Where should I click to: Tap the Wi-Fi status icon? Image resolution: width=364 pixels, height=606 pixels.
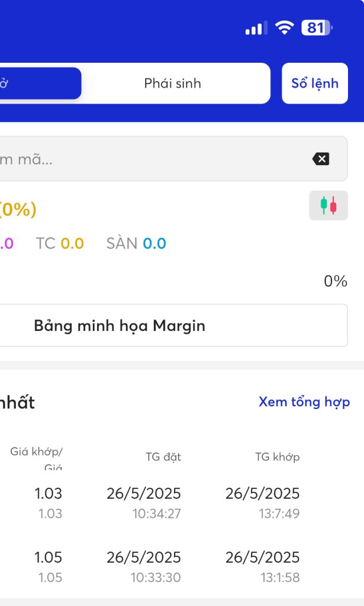[285, 28]
